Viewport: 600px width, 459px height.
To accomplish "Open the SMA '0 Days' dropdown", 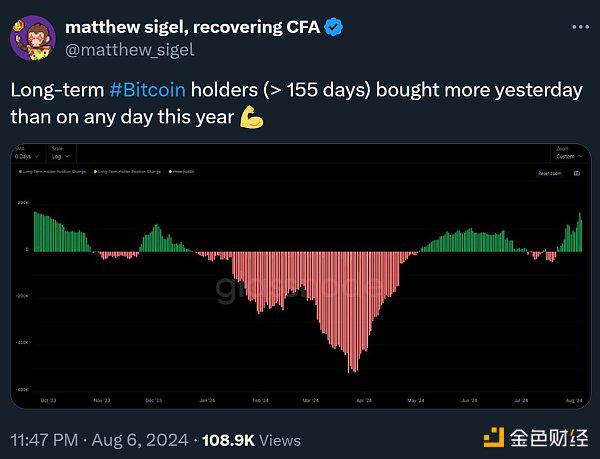I will coord(24,156).
